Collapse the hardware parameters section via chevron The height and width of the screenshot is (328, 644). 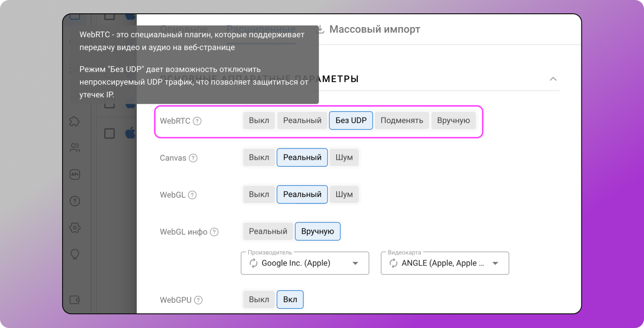point(553,79)
